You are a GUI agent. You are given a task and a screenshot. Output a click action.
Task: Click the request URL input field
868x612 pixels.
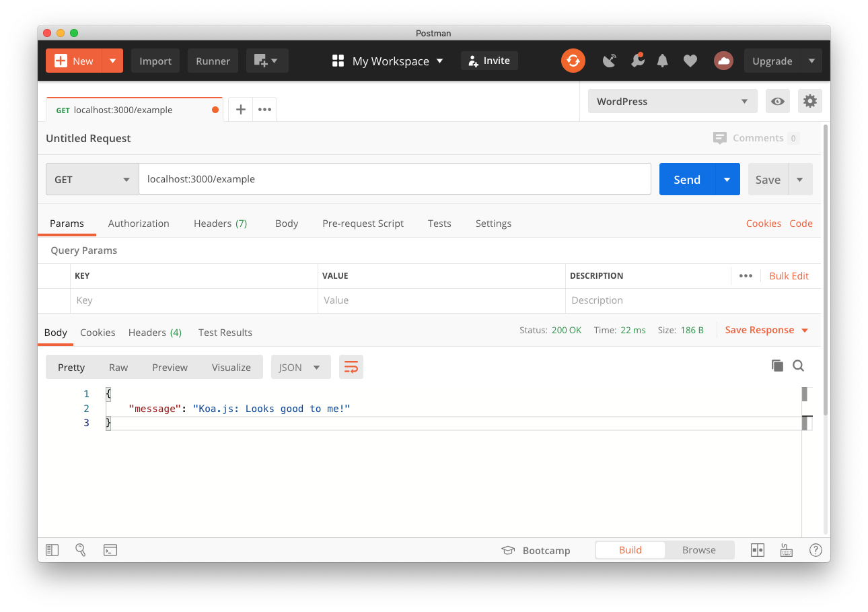(x=395, y=179)
